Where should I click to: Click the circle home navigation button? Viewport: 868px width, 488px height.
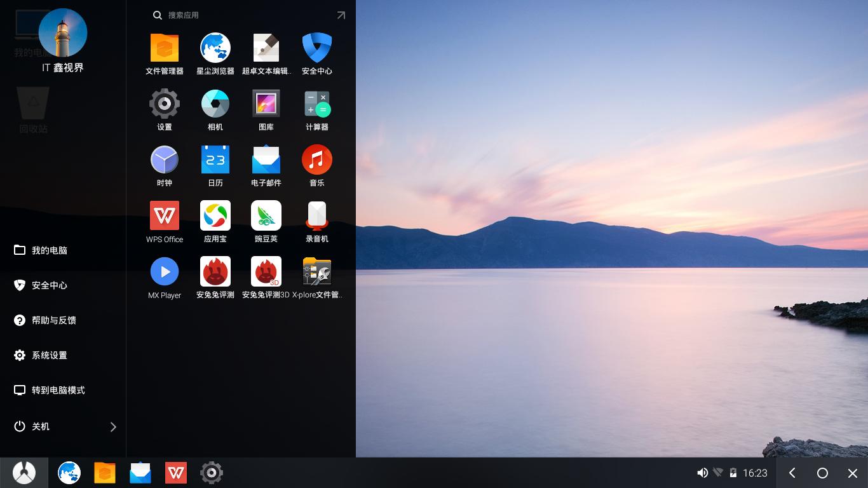pos(822,473)
